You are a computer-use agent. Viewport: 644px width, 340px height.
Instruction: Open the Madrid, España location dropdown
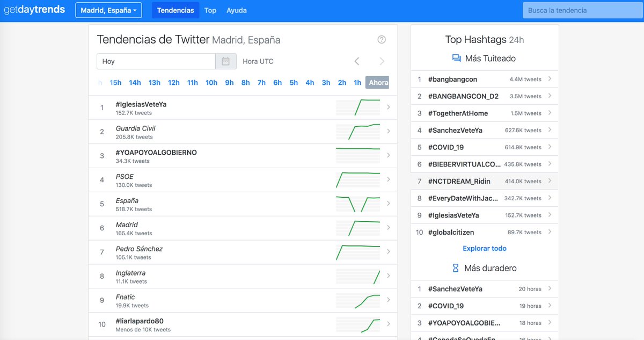[x=108, y=10]
